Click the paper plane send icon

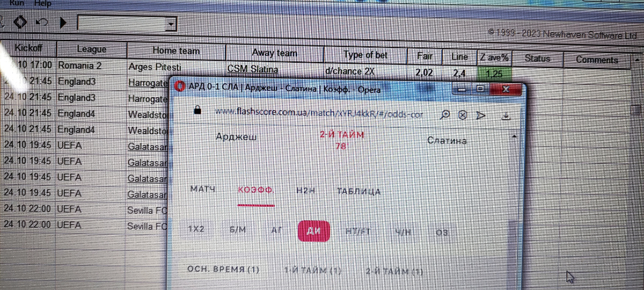[x=481, y=115]
